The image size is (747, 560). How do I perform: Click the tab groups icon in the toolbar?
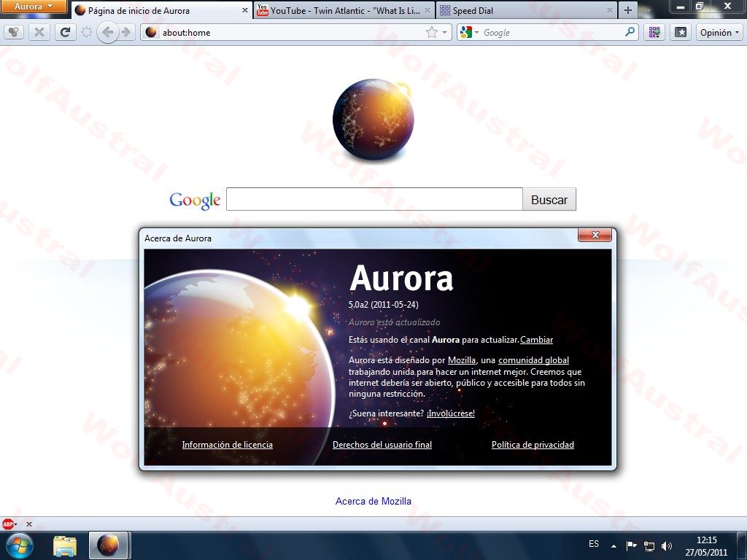click(15, 32)
